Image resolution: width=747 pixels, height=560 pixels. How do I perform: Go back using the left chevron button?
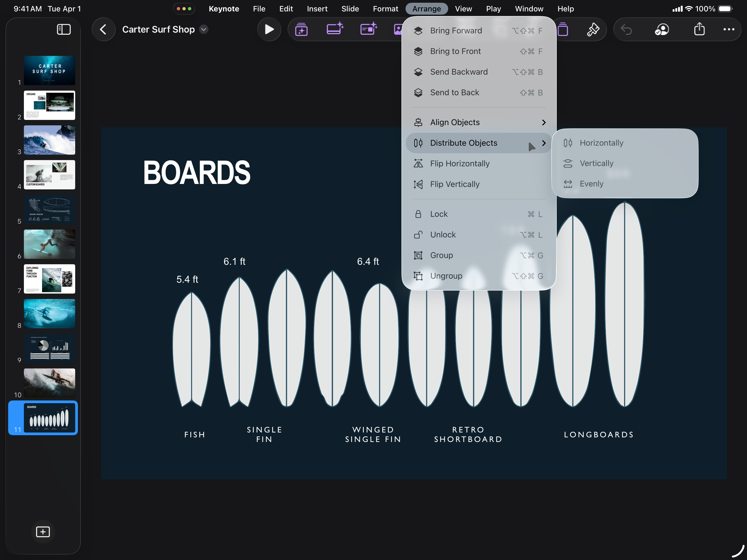pyautogui.click(x=103, y=29)
